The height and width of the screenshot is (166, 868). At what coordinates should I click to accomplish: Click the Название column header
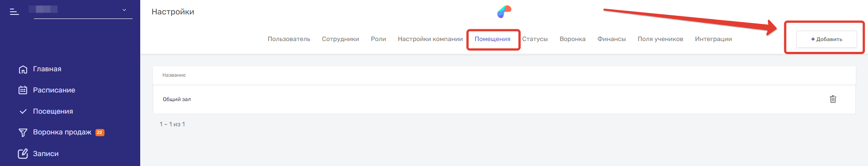(x=174, y=75)
